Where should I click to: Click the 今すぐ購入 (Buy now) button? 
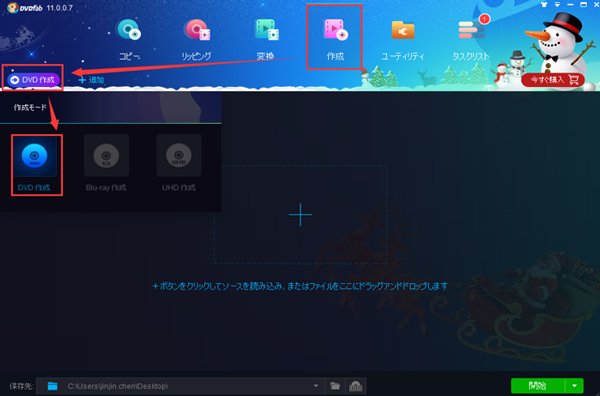click(553, 80)
